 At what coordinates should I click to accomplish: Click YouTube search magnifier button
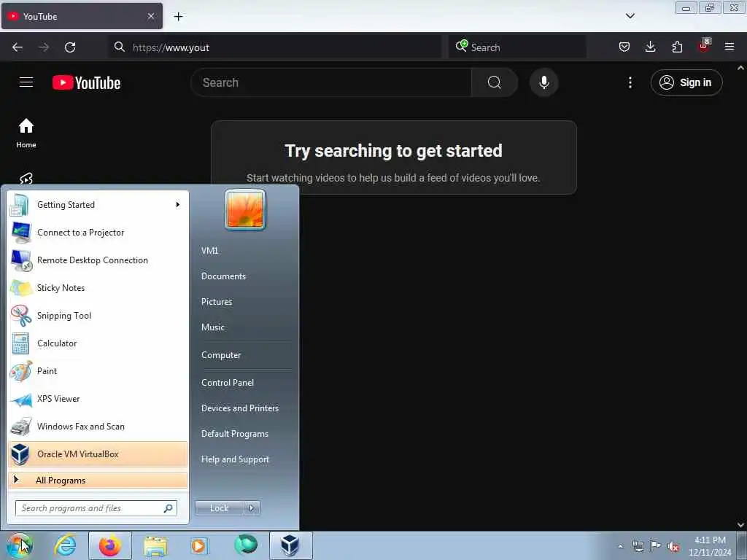pyautogui.click(x=495, y=82)
